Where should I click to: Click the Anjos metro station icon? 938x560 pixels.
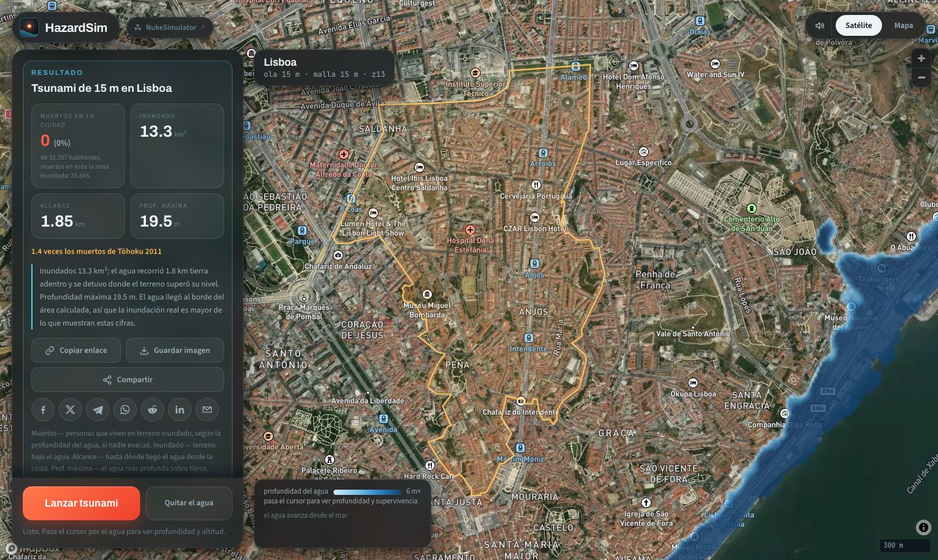pyautogui.click(x=535, y=264)
